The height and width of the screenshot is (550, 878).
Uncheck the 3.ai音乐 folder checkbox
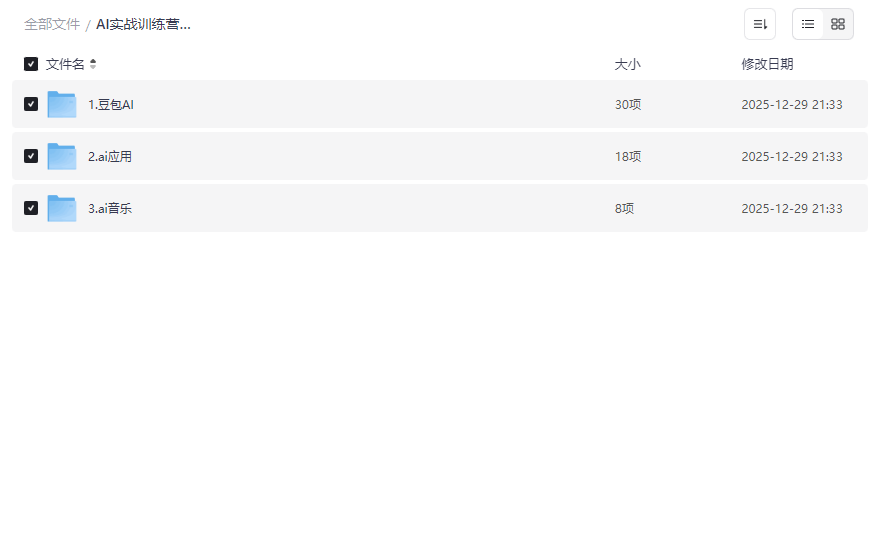[x=31, y=208]
